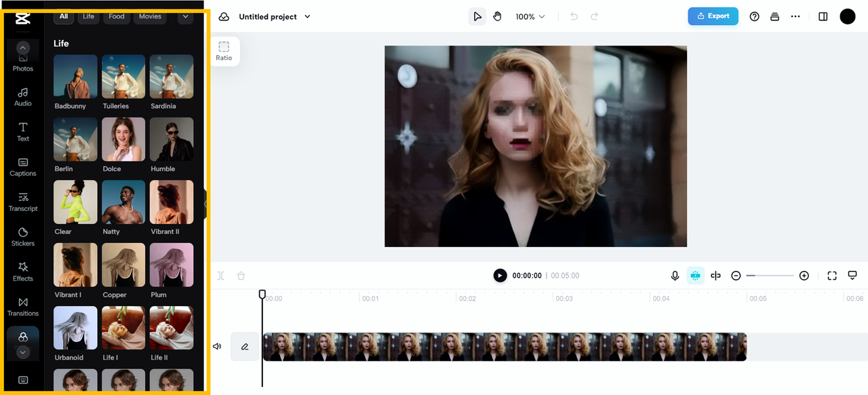The height and width of the screenshot is (395, 868).
Task: Adjust the timeline zoom slider
Action: (770, 276)
